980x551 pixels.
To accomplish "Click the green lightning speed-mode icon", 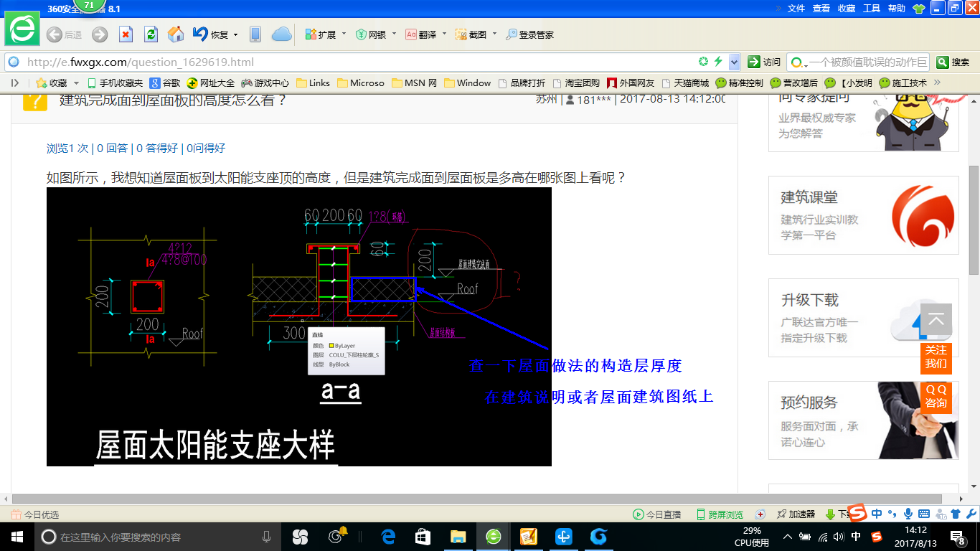I will coord(718,62).
